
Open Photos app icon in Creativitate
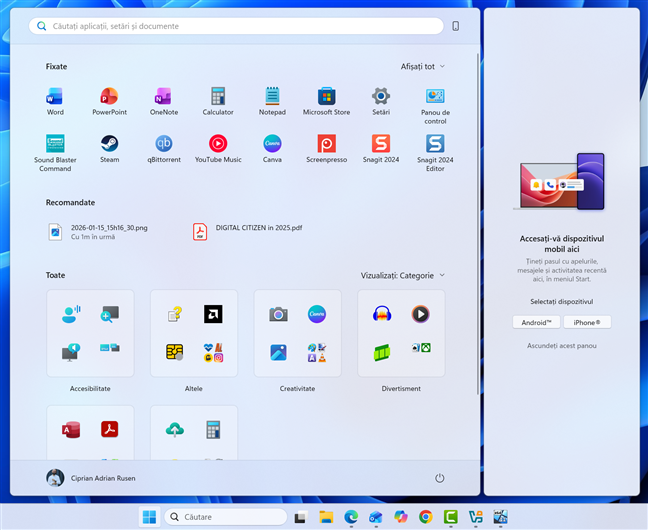pyautogui.click(x=278, y=353)
